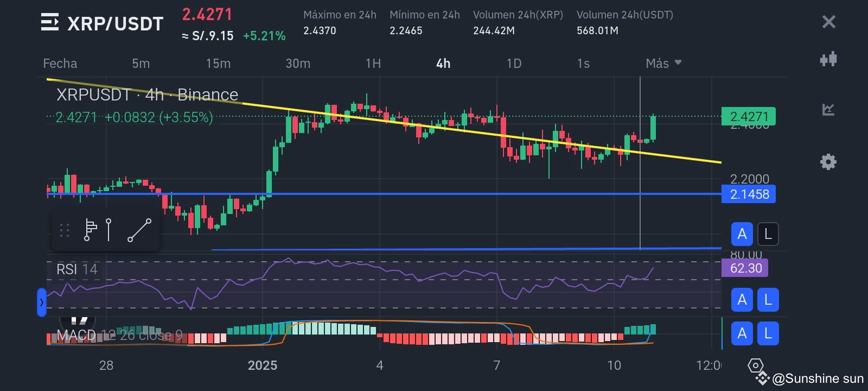Select the 4h timeframe tab
868x391 pixels.
[x=443, y=64]
